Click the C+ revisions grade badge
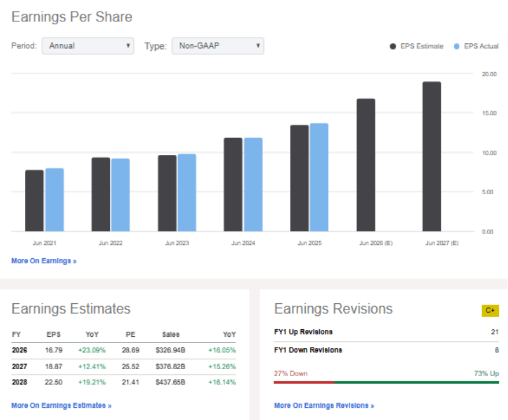The width and height of the screenshot is (508, 420). [490, 311]
